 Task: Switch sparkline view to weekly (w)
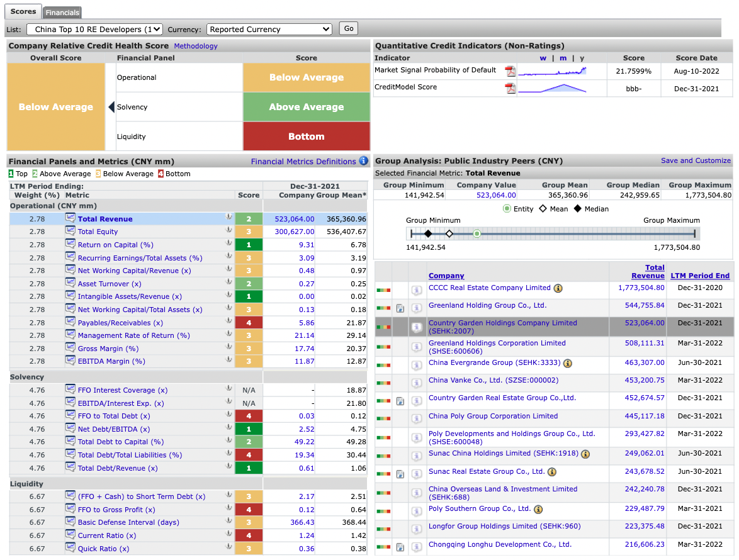pos(543,58)
